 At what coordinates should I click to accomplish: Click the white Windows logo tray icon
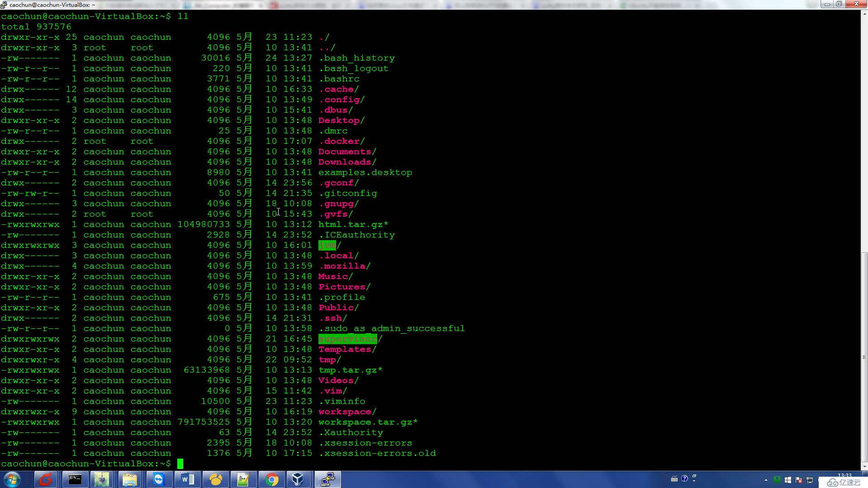click(787, 480)
